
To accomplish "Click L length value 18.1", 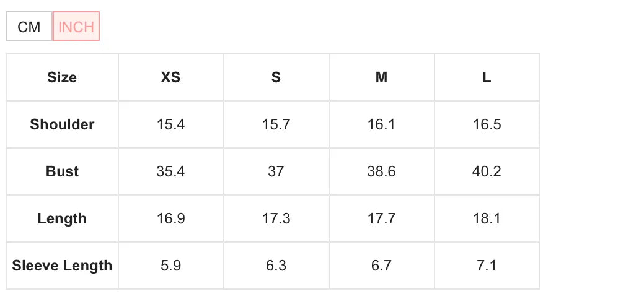I will coord(487,218).
